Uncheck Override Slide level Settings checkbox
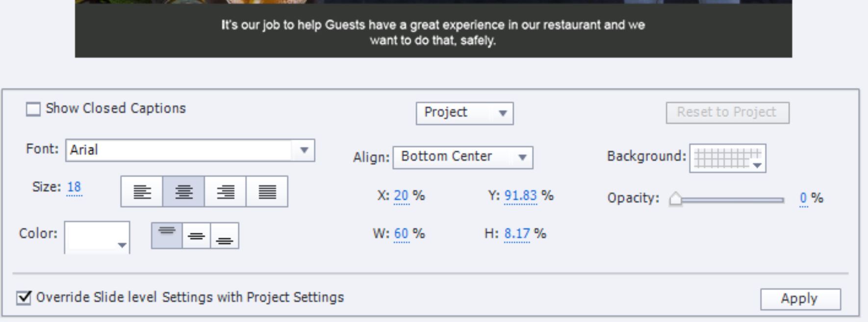The height and width of the screenshot is (322, 868). (24, 297)
